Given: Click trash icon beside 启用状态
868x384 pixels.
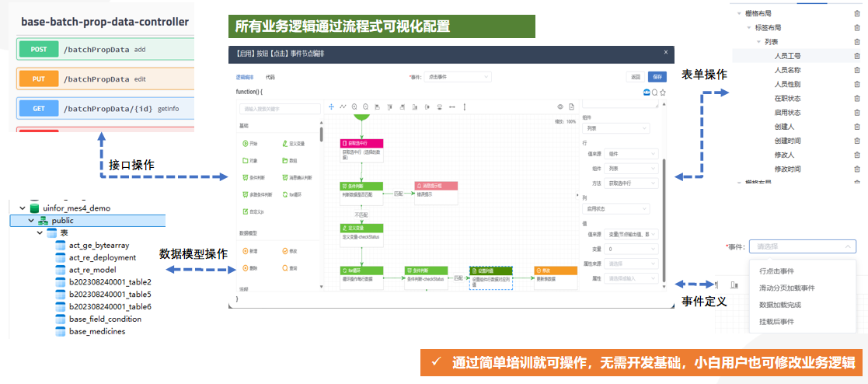Looking at the screenshot, I should pos(856,112).
